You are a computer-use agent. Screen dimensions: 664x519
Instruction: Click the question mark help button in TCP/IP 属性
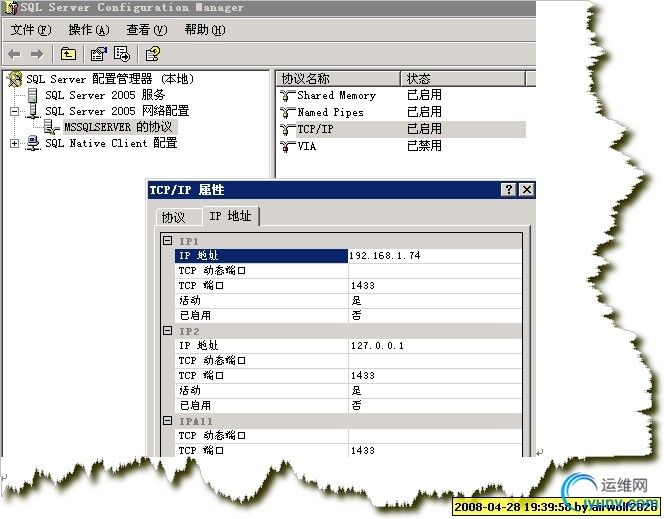click(509, 190)
